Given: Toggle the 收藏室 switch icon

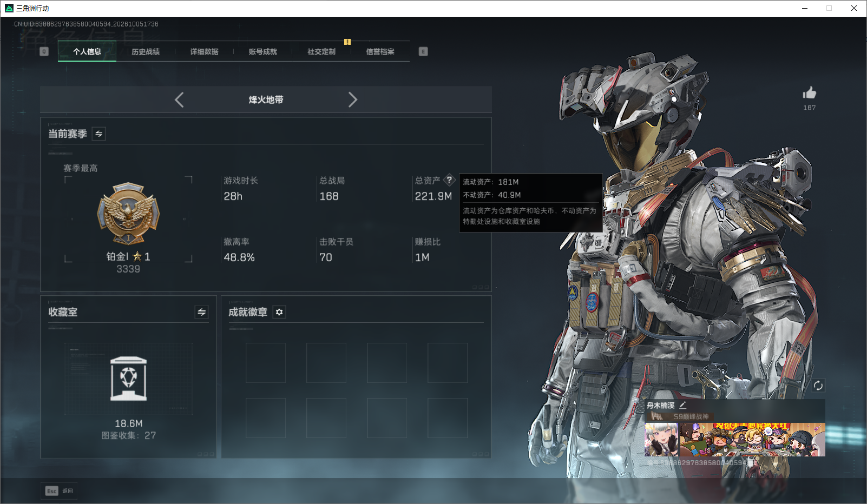Looking at the screenshot, I should tap(201, 312).
